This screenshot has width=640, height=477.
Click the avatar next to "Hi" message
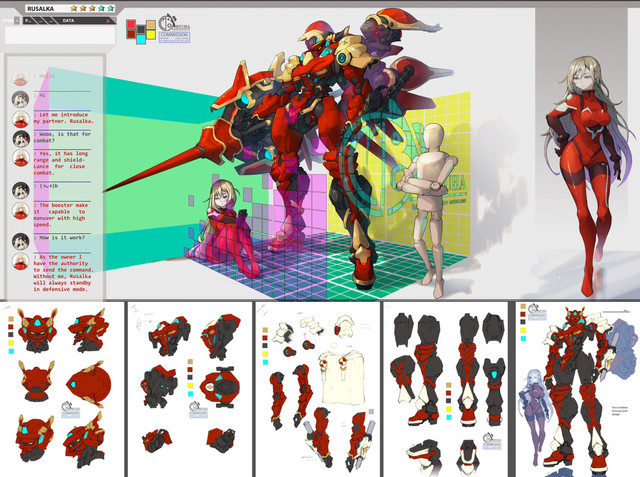point(20,99)
